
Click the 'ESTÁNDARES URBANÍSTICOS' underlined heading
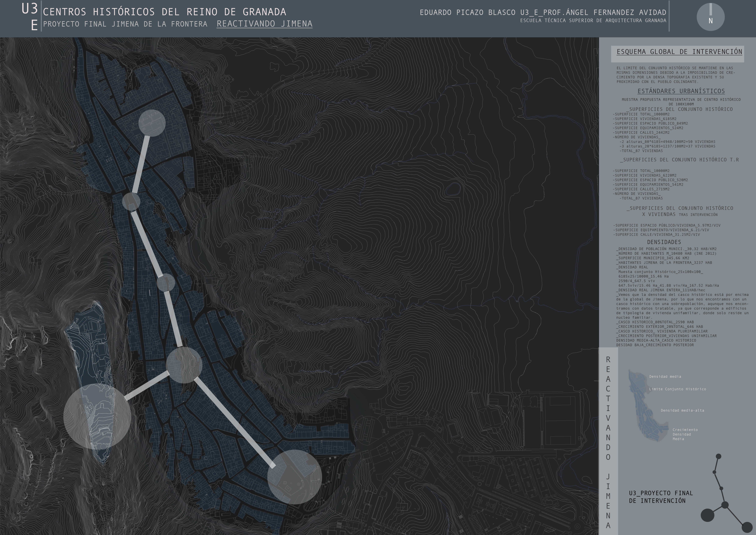click(681, 91)
